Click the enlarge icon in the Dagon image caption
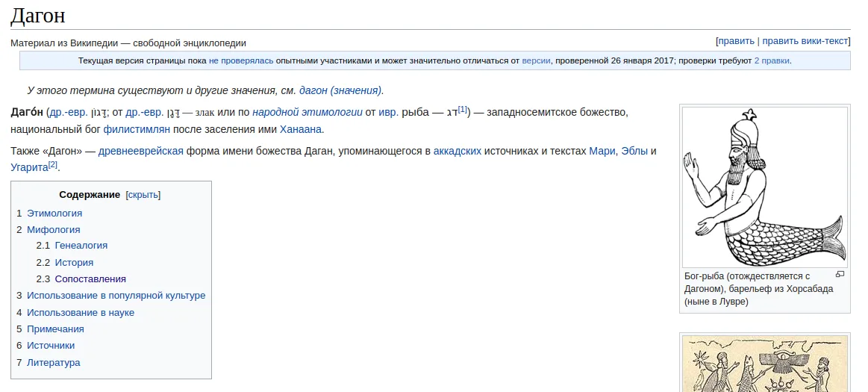The image size is (868, 392). [840, 274]
